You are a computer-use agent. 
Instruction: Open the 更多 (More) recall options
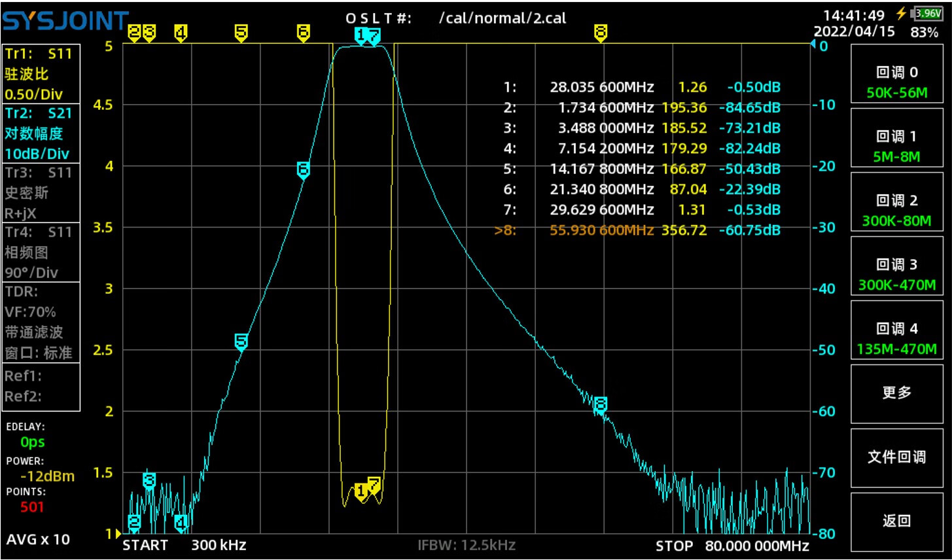[896, 393]
